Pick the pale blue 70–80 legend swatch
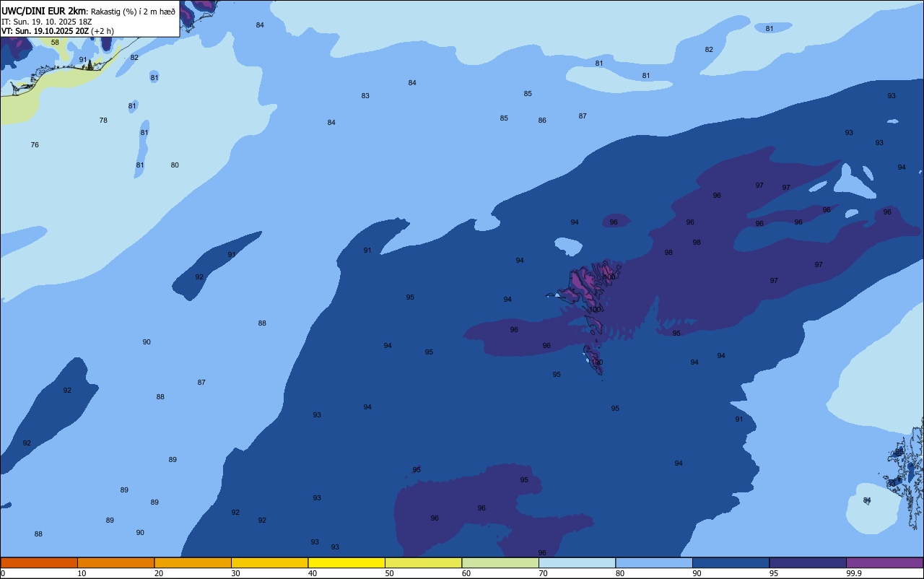Viewport: 924px width, 579px height. click(x=577, y=562)
